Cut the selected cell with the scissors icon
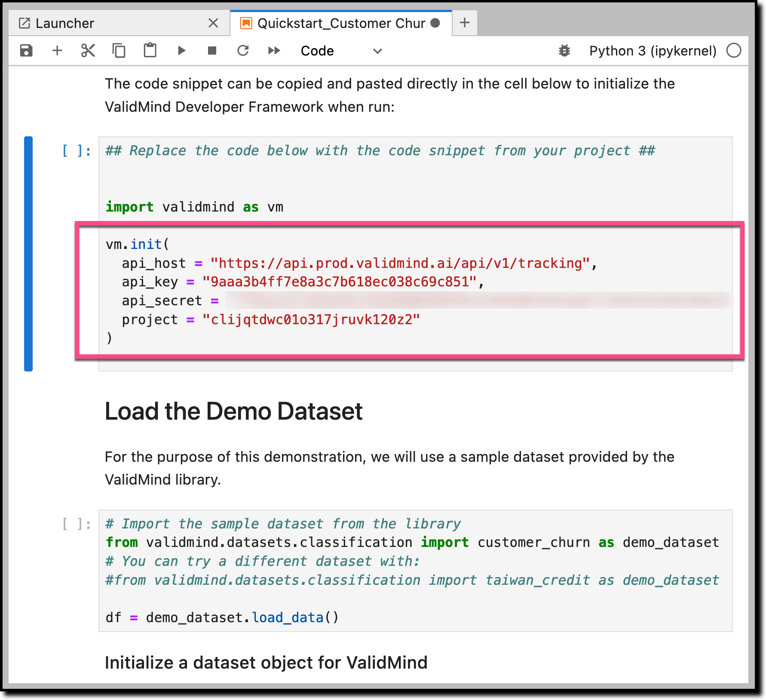This screenshot has width=766, height=700. [x=88, y=51]
